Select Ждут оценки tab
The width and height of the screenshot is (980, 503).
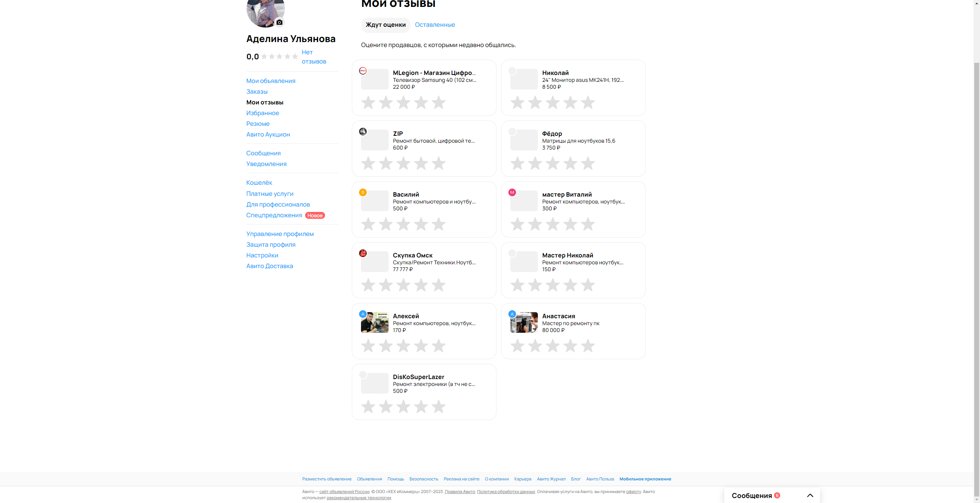(385, 25)
